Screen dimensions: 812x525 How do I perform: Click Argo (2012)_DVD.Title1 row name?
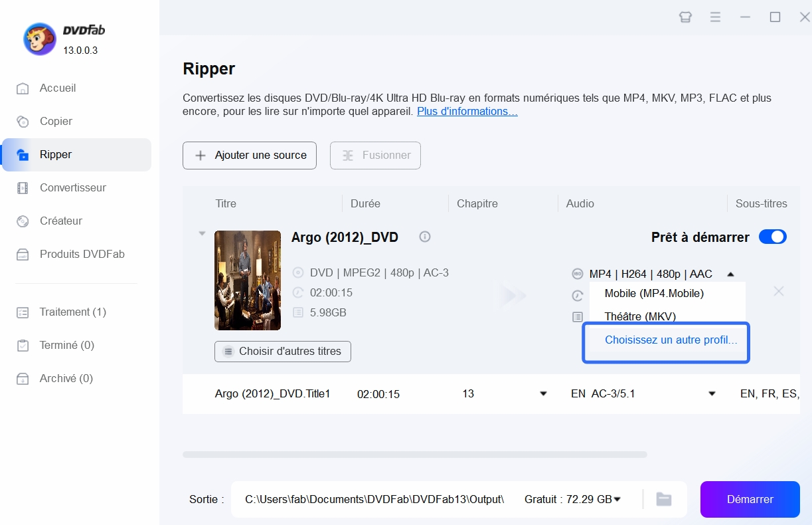pyautogui.click(x=273, y=393)
